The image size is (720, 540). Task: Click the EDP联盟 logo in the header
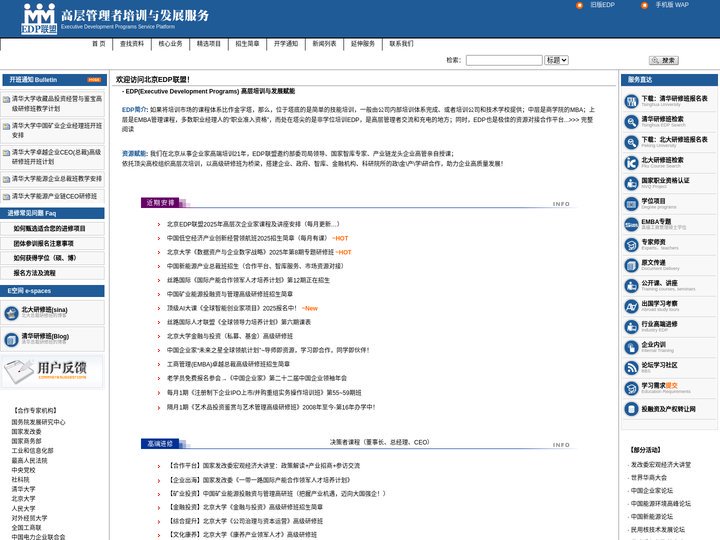[39, 18]
